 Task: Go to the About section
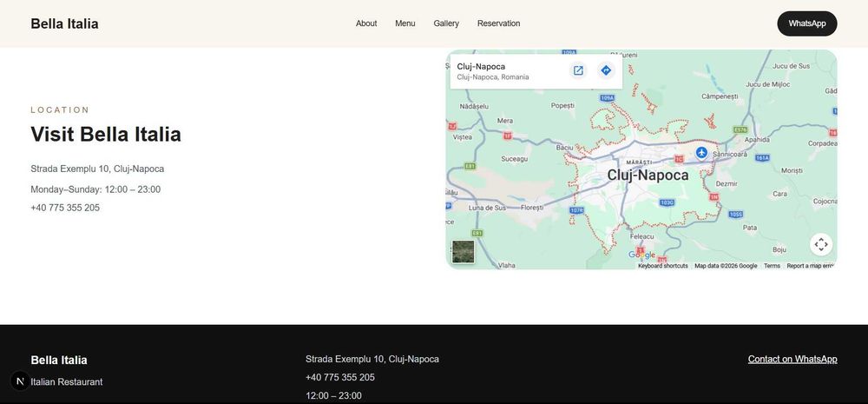click(x=366, y=23)
